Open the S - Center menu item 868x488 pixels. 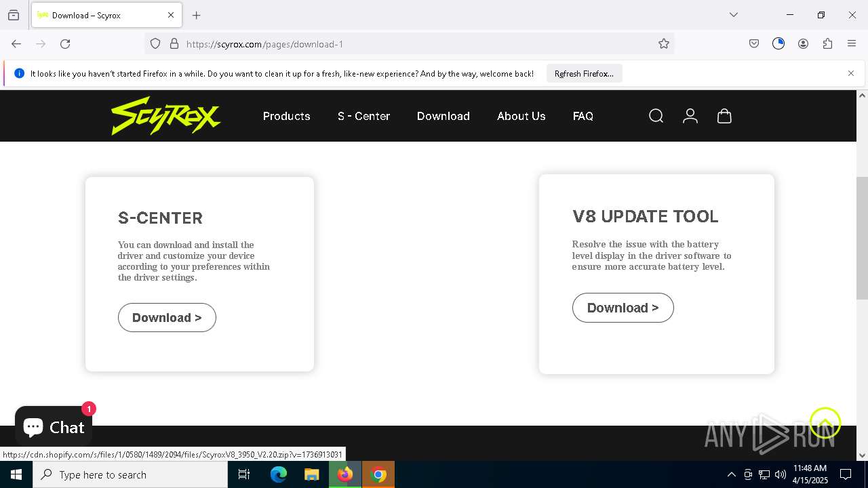point(363,116)
